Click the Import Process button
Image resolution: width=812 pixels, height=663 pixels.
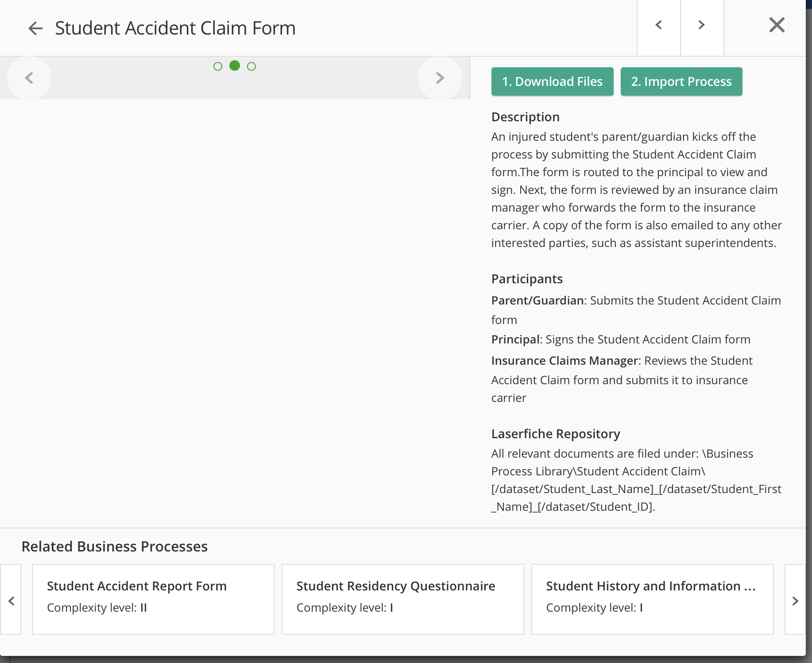tap(681, 81)
